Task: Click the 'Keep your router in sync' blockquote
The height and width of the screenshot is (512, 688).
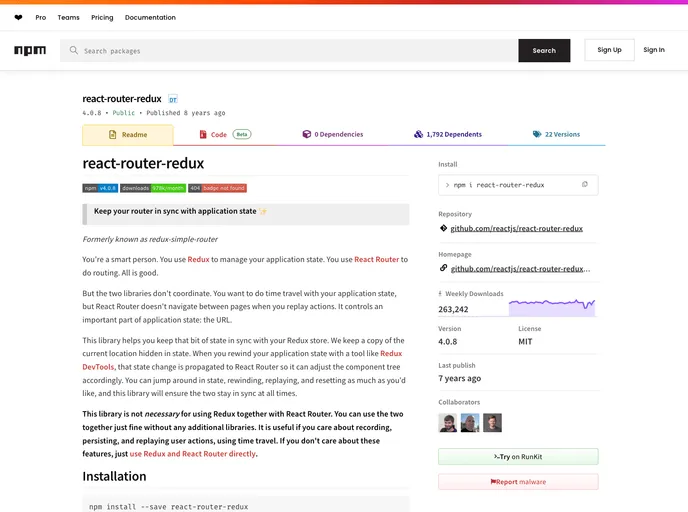Action: (x=246, y=214)
